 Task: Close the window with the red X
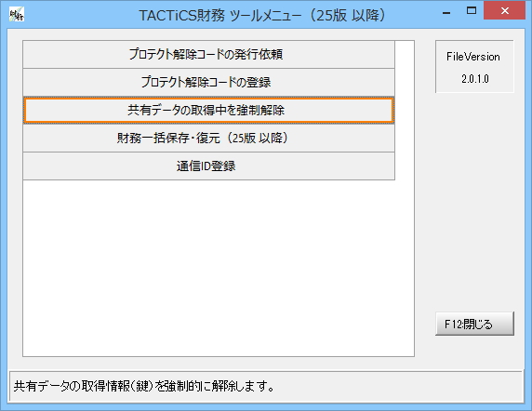[504, 11]
